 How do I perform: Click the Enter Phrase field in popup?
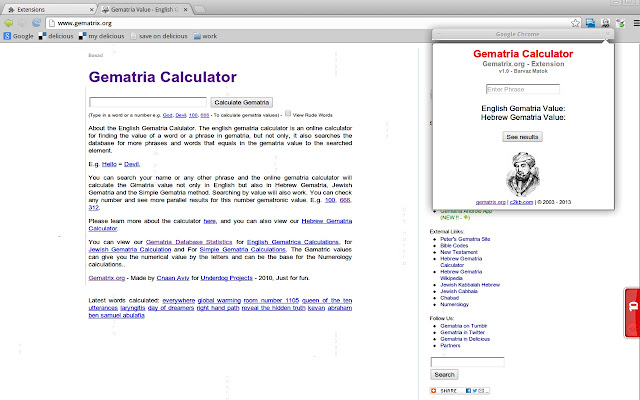[x=522, y=89]
